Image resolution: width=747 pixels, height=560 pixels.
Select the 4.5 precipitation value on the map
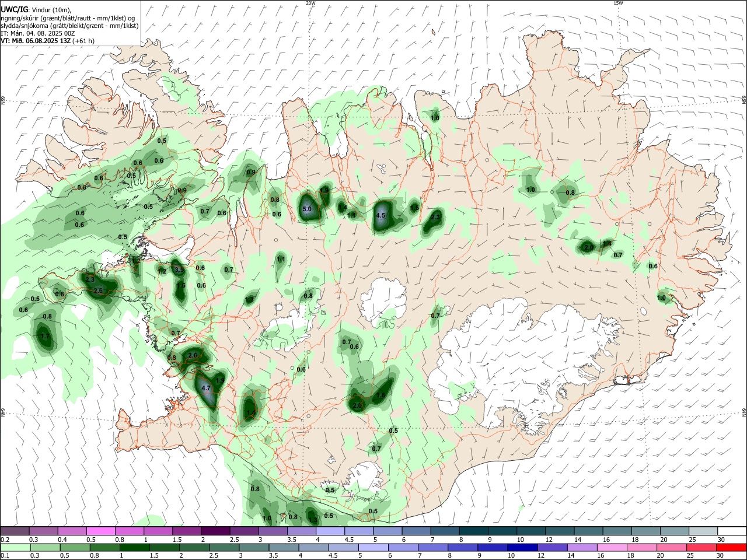381,216
